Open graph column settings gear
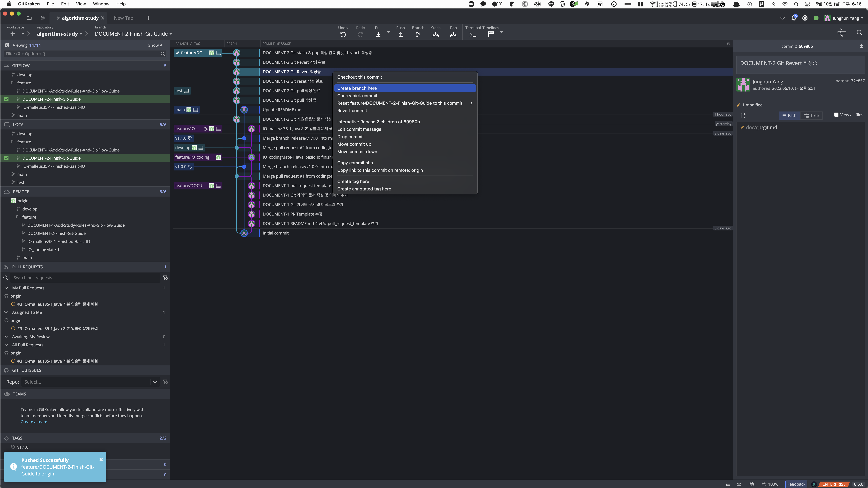The height and width of the screenshot is (488, 868). click(728, 44)
